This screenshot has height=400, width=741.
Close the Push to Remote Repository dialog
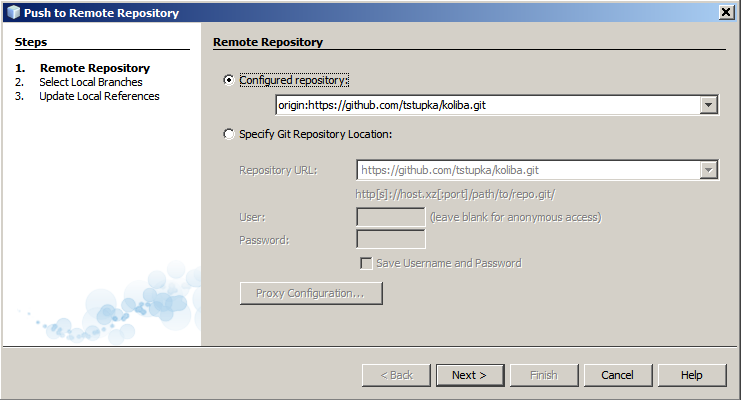(727, 12)
